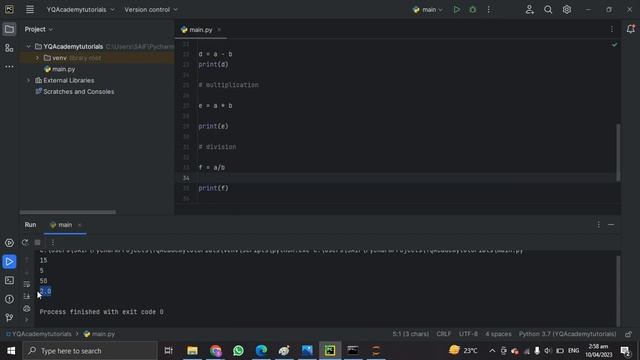The height and width of the screenshot is (360, 640).
Task: Click the Windows taskbar search box
Action: [90, 351]
